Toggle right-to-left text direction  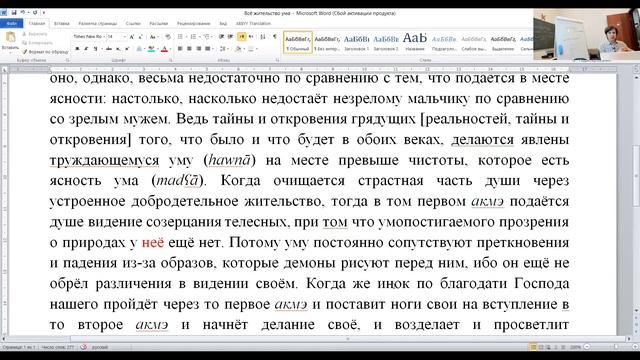[251, 37]
